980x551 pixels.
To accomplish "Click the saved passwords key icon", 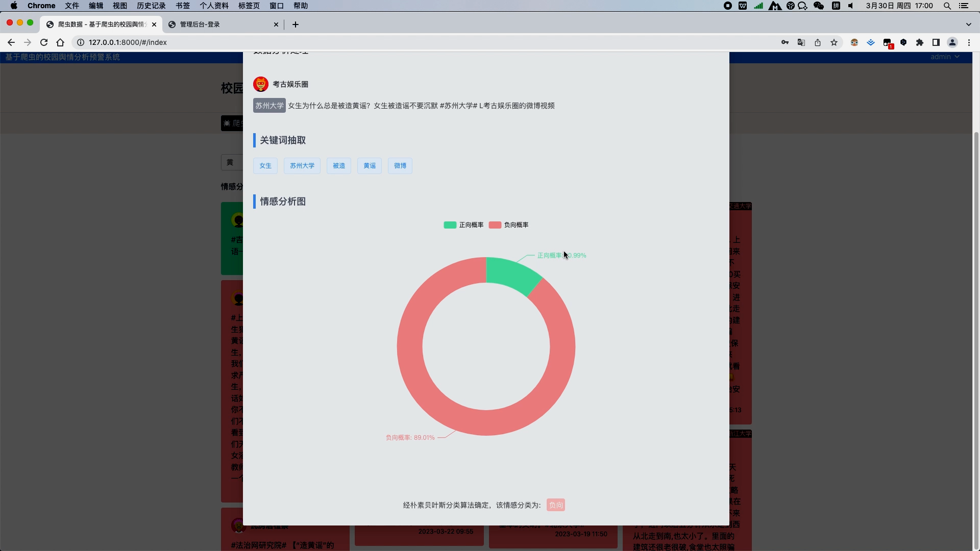I will coord(785,42).
